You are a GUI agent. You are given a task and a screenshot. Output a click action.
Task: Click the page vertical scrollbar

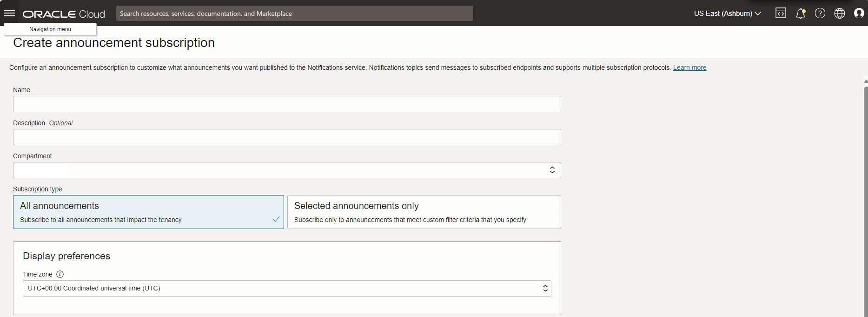tap(865, 196)
